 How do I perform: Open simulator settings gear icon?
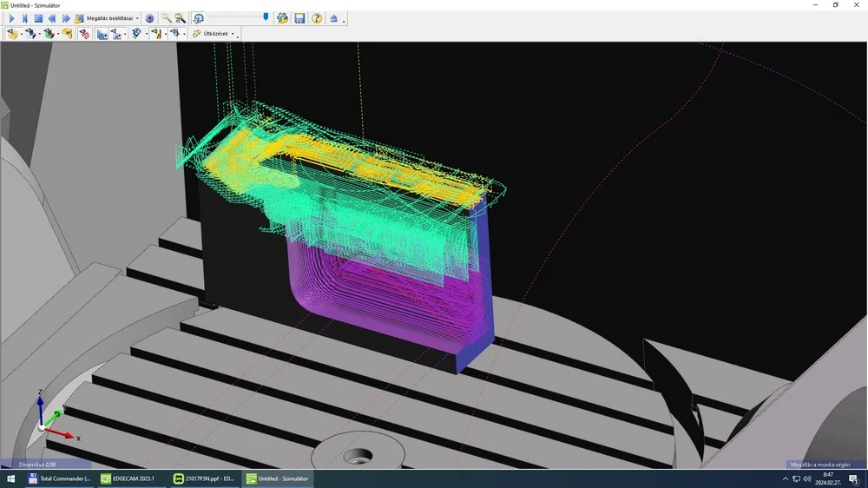(x=282, y=18)
